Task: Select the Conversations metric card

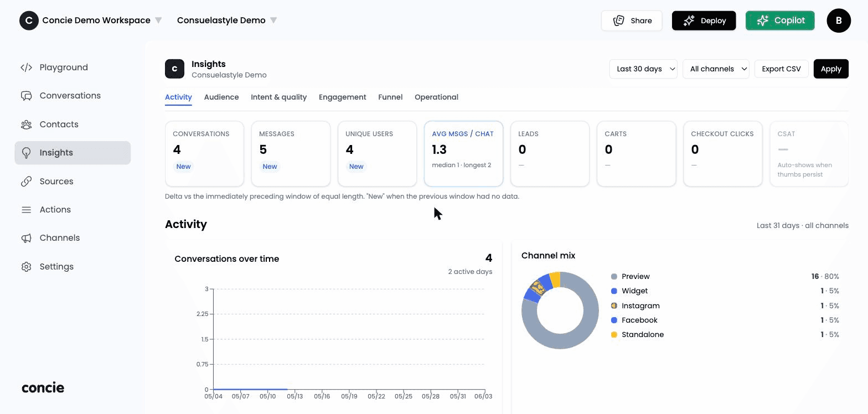Action: [x=204, y=154]
